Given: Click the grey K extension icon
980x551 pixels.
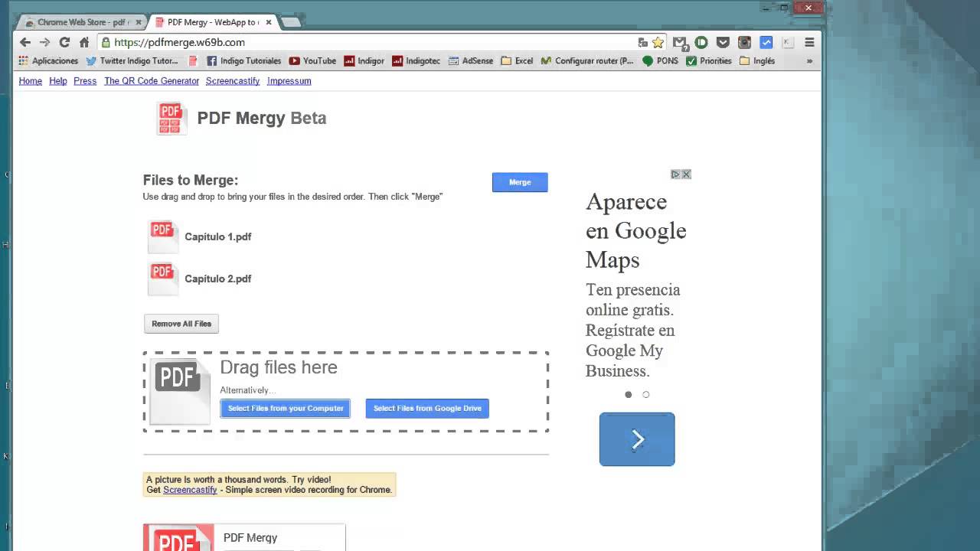Looking at the screenshot, I should click(x=788, y=43).
